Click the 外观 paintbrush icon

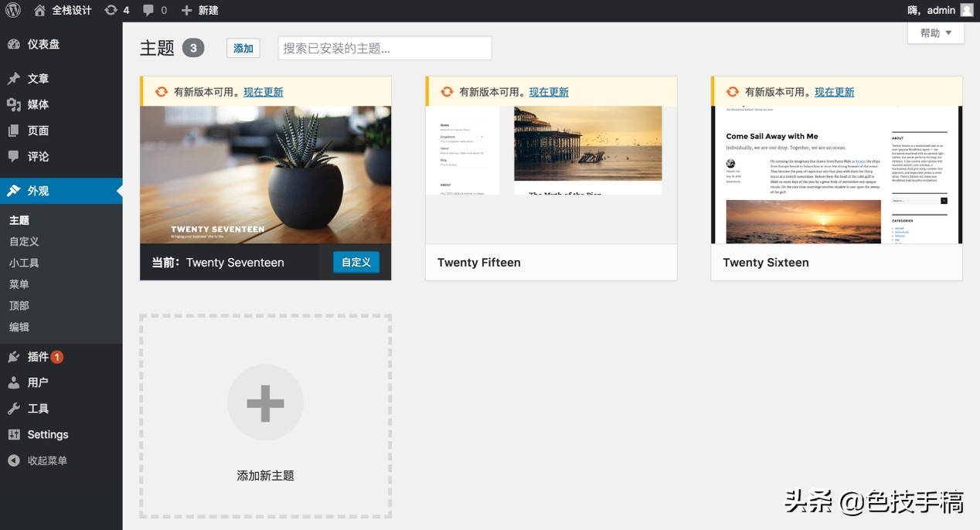(14, 191)
